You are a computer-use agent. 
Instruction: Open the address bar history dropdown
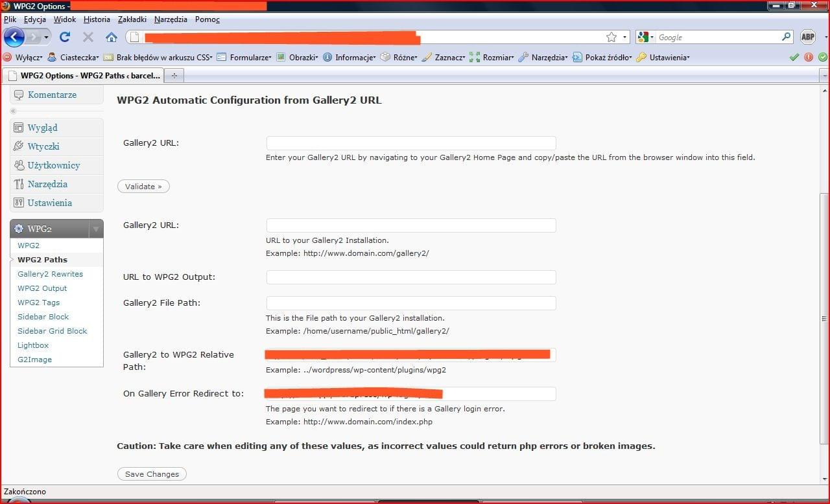click(625, 38)
